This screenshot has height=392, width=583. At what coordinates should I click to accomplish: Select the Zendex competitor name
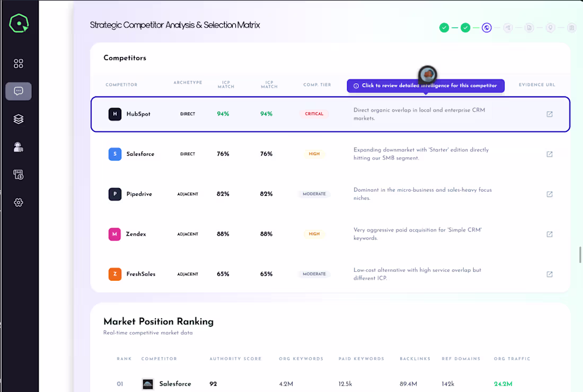[136, 234]
